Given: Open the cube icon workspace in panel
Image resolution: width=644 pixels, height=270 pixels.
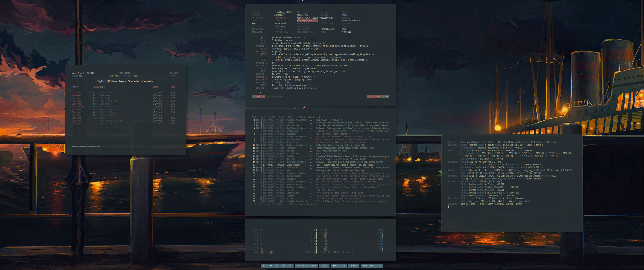Looking at the screenshot, I should [x=264, y=265].
